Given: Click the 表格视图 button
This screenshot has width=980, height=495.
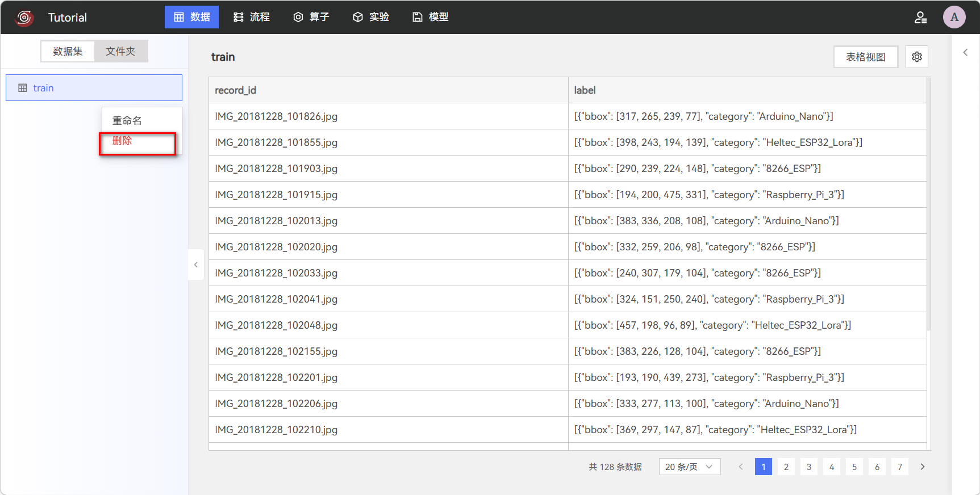Looking at the screenshot, I should 866,57.
